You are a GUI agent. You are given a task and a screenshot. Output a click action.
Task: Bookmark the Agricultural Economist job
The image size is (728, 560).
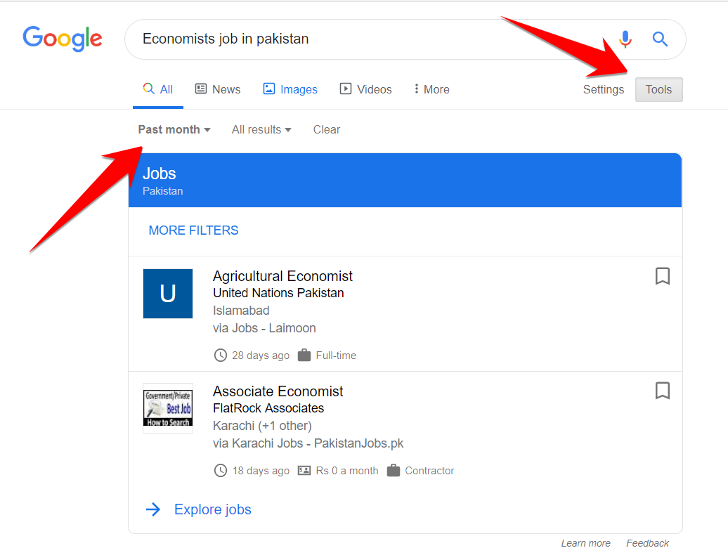[x=663, y=276]
